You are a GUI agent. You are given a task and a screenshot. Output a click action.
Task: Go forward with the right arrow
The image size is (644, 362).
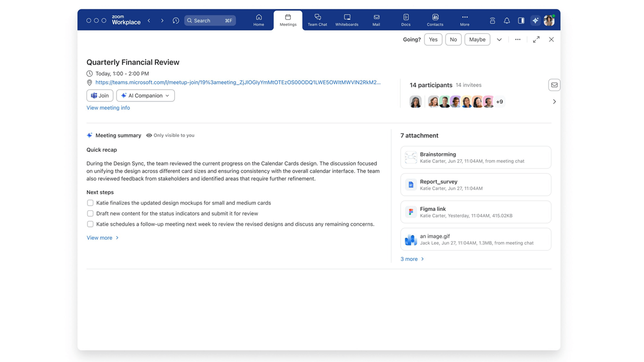[162, 20]
